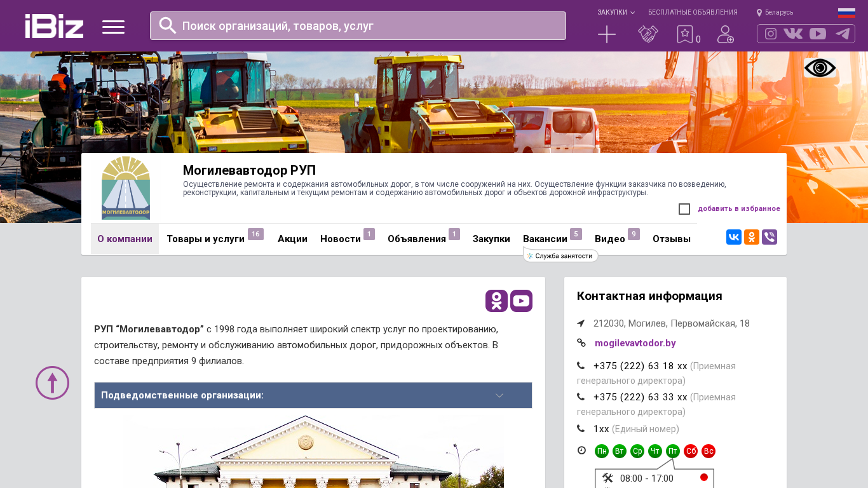This screenshot has width=868, height=488.
Task: Click the user registration icon
Action: (726, 34)
